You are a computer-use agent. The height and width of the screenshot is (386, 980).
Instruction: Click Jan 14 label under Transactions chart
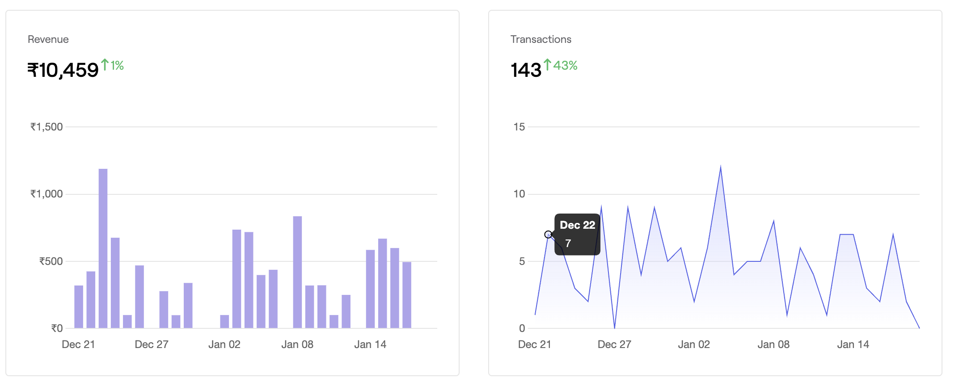tap(853, 344)
